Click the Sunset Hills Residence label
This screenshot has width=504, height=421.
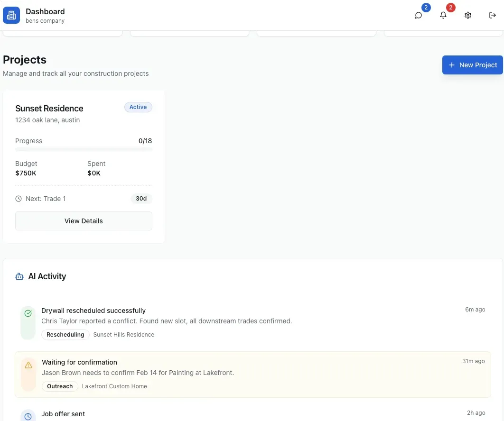(x=124, y=335)
